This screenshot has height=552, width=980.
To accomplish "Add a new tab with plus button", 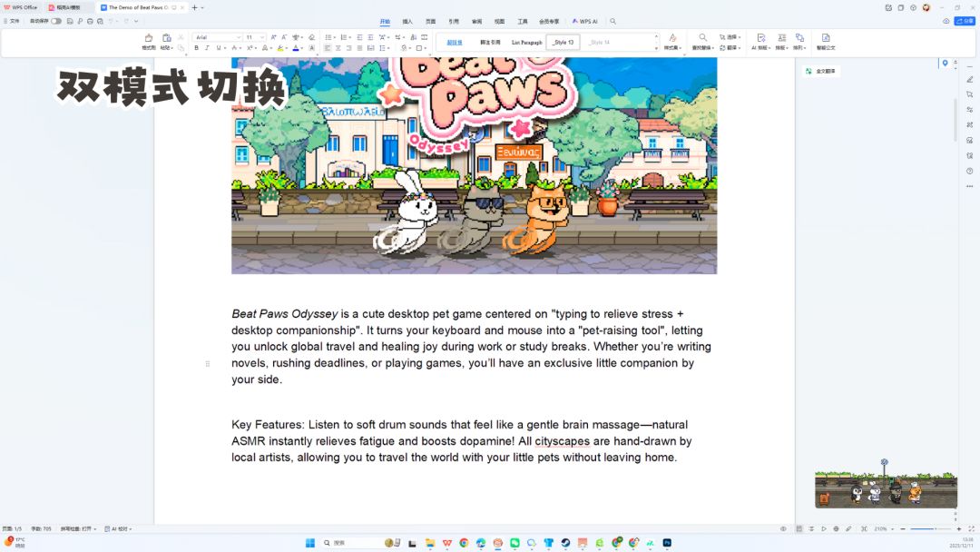I will pos(194,7).
